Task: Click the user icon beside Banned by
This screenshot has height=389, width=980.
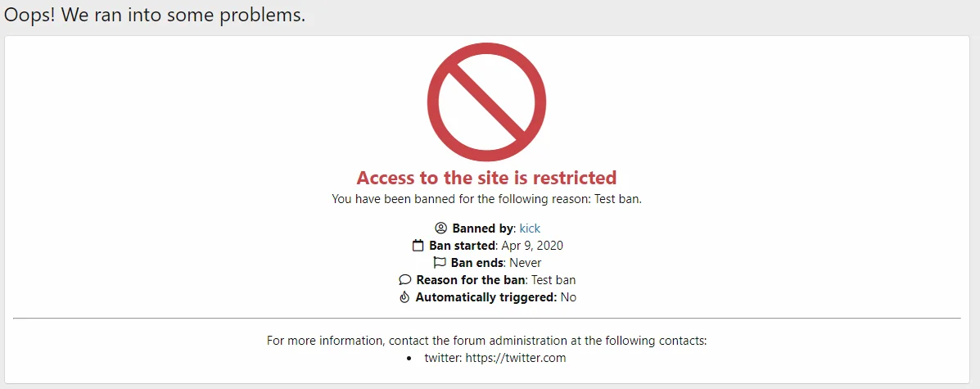Action: click(440, 228)
